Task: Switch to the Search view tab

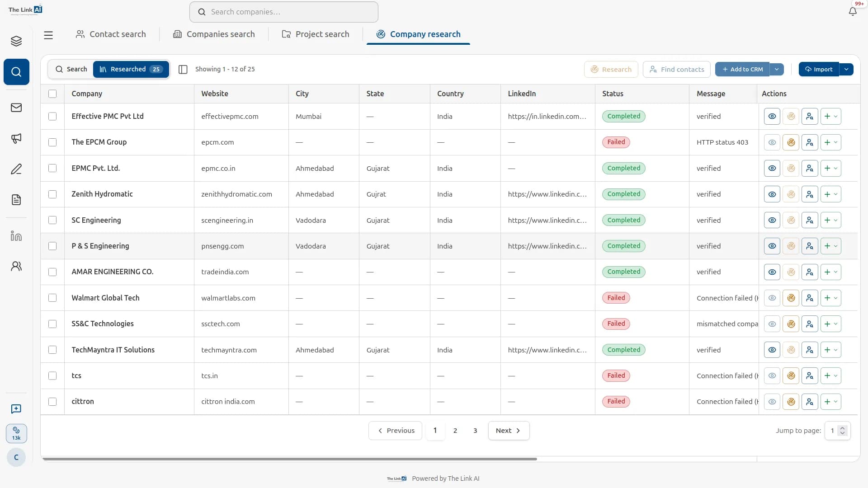Action: (x=71, y=69)
